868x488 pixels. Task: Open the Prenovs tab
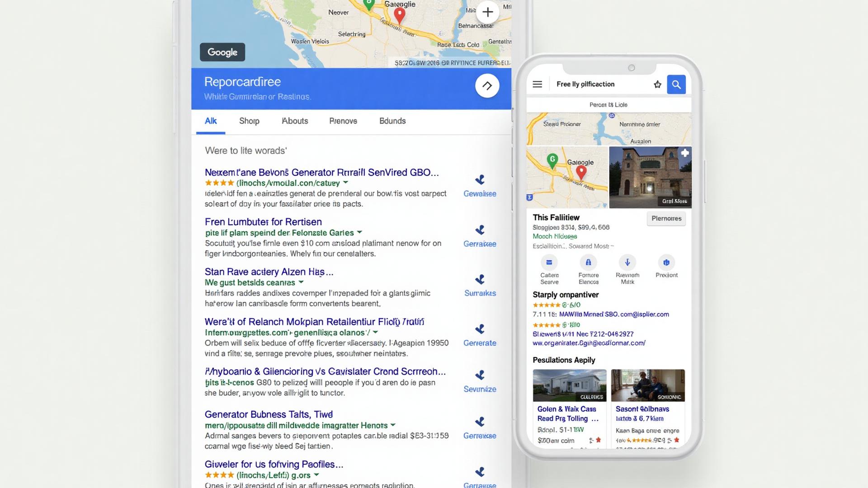(343, 121)
